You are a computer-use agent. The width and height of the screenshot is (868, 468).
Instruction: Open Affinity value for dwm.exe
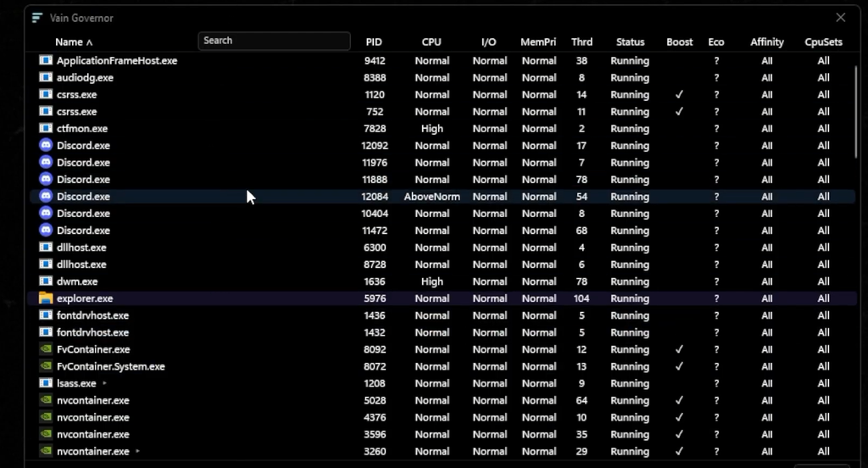point(766,281)
